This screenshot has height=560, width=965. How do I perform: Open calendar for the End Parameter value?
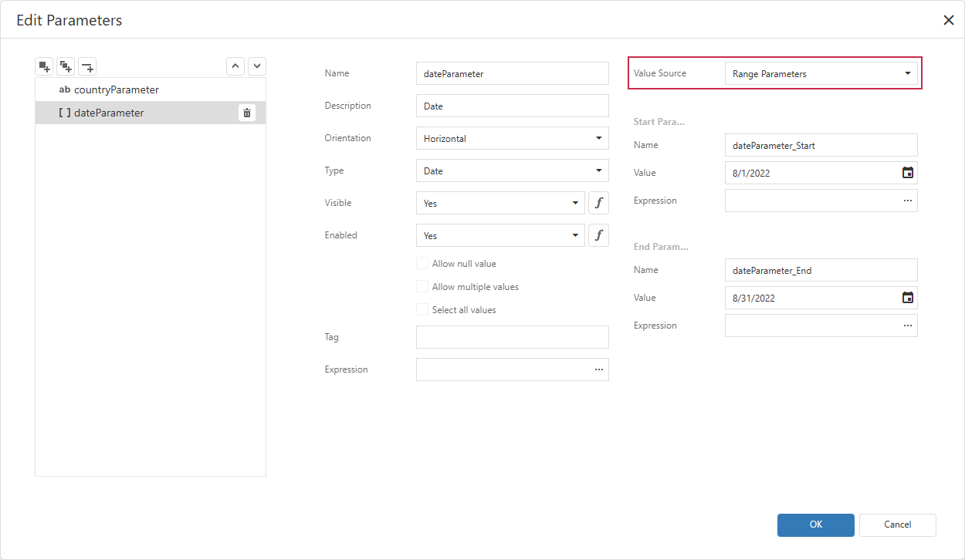908,298
